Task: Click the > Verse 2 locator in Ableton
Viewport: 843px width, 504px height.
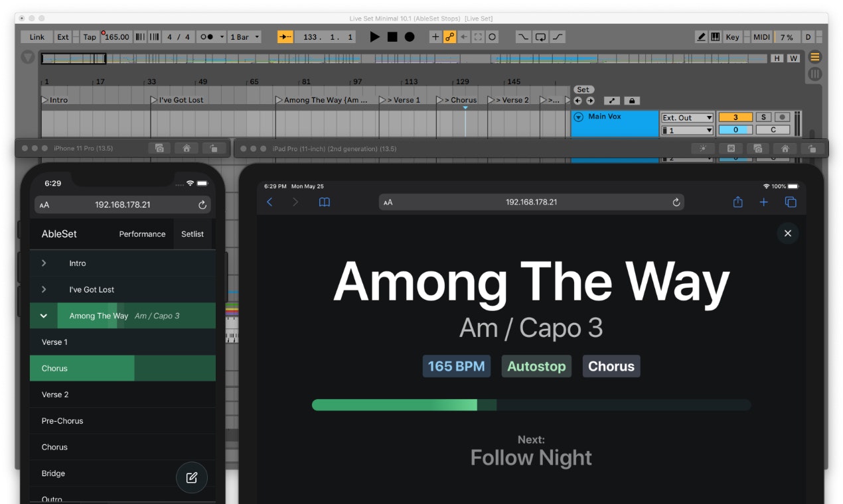Action: (508, 100)
